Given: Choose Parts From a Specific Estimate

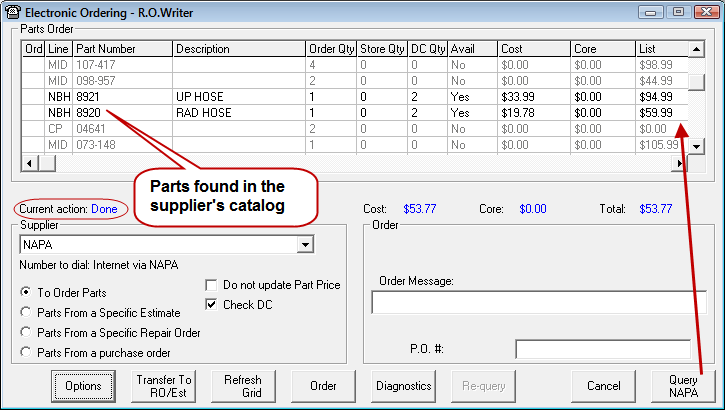Looking at the screenshot, I should (26, 313).
